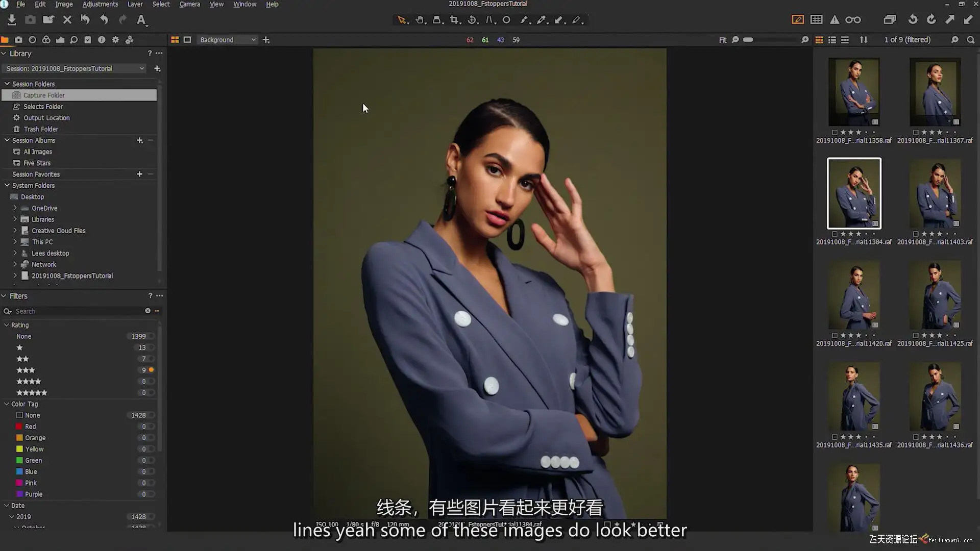The image size is (980, 551).
Task: Expand the OneDrive folder tree
Action: (x=15, y=208)
